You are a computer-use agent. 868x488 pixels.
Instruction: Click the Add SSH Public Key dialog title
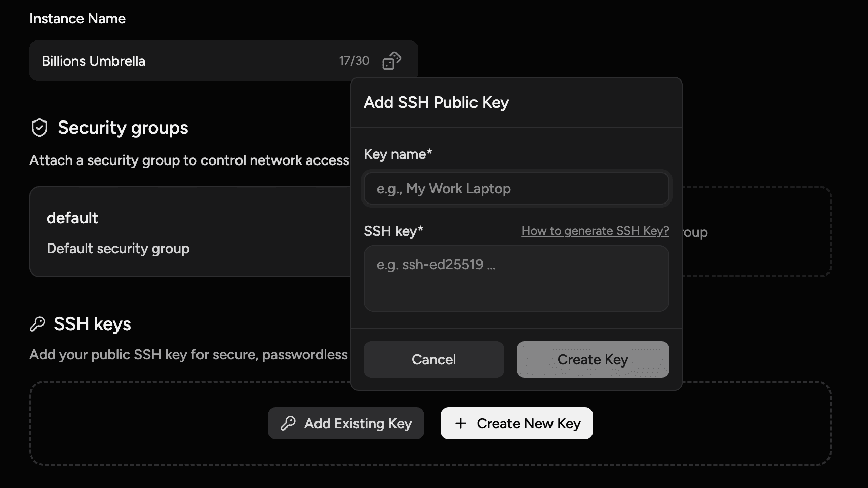coord(436,102)
